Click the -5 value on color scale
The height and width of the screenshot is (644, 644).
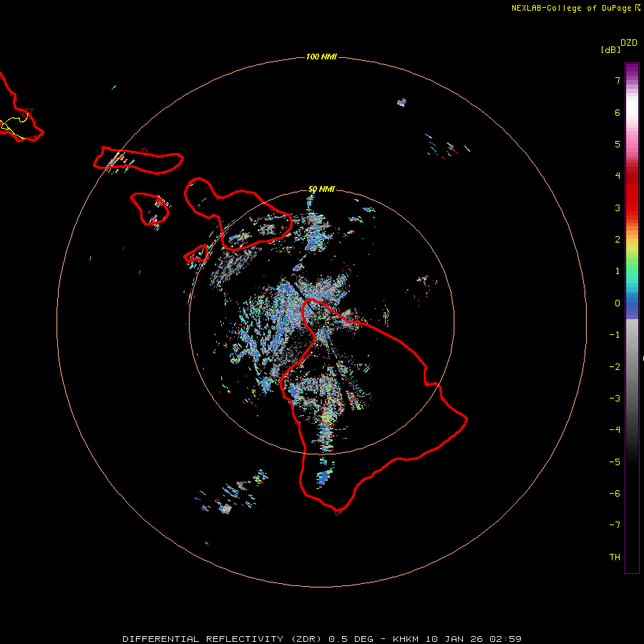(615, 462)
